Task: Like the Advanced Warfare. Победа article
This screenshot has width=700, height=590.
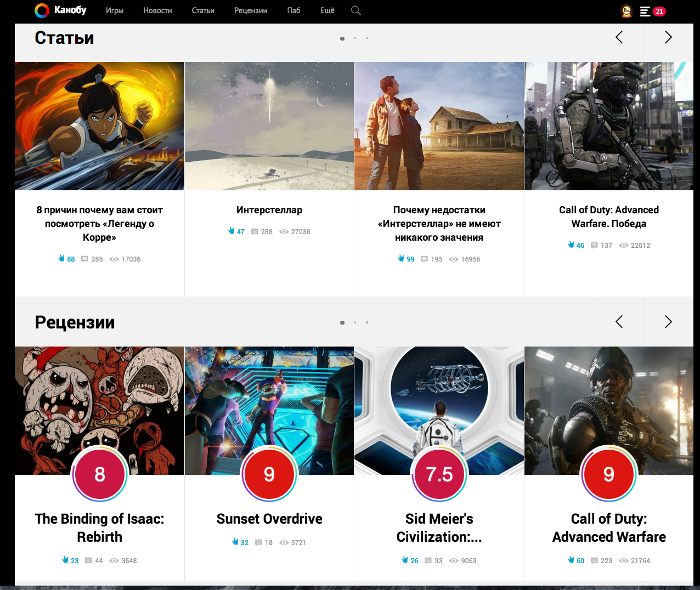Action: coord(571,245)
